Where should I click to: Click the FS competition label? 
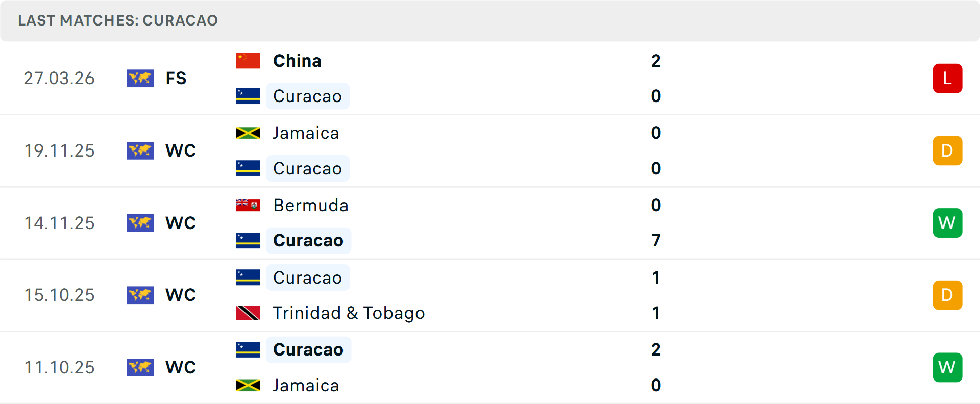176,79
